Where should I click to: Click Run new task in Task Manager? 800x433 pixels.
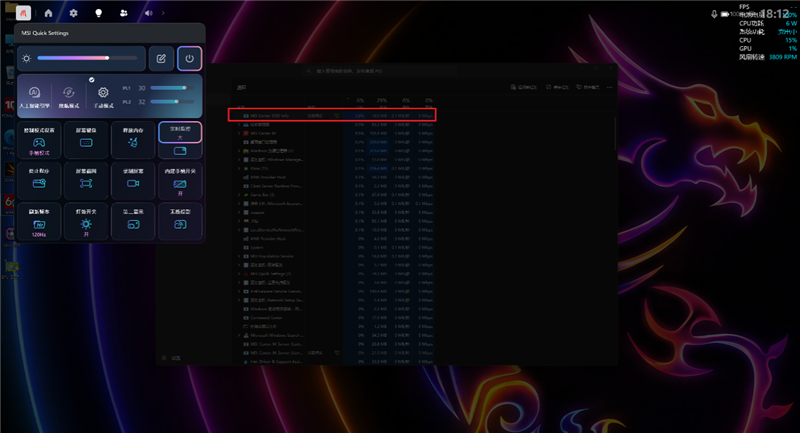(x=524, y=87)
